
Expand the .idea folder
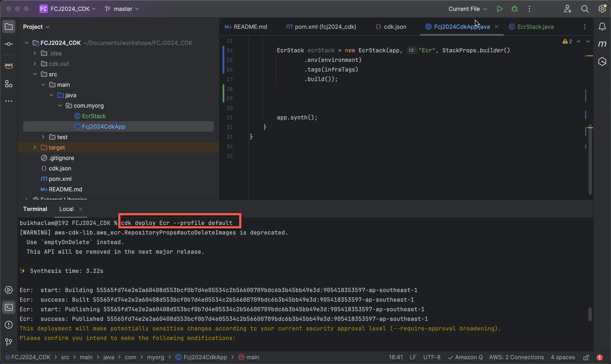click(x=35, y=53)
